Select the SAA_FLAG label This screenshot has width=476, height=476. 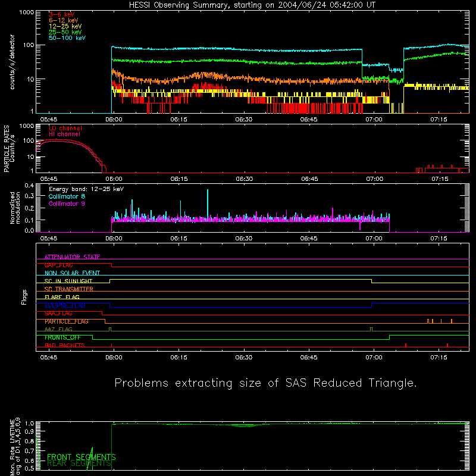point(58,314)
